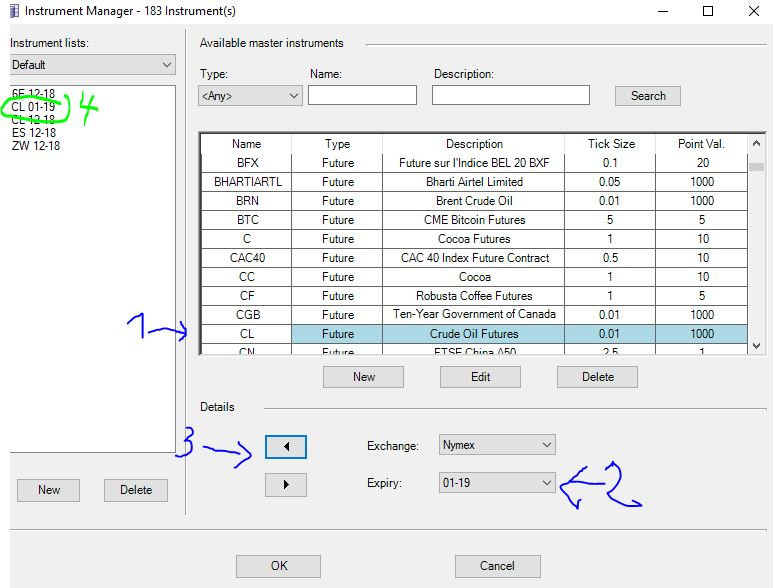The image size is (773, 588).
Task: Click the Crude Oil Futures description cell
Action: (x=474, y=334)
